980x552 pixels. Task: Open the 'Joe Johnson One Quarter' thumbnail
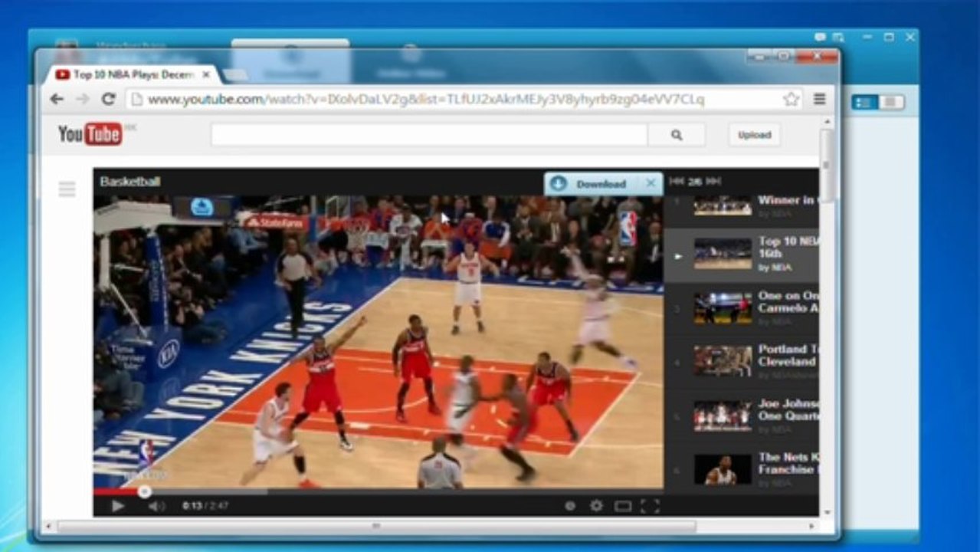723,416
